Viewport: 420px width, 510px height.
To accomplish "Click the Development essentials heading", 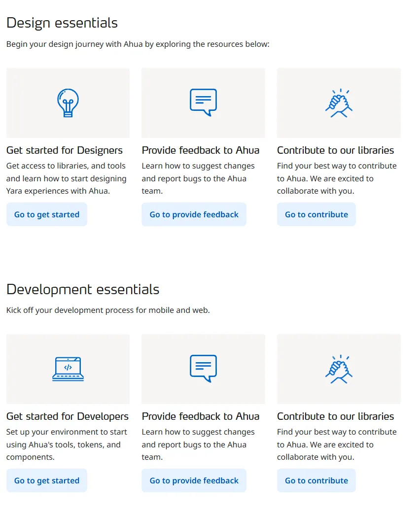I will tap(83, 289).
